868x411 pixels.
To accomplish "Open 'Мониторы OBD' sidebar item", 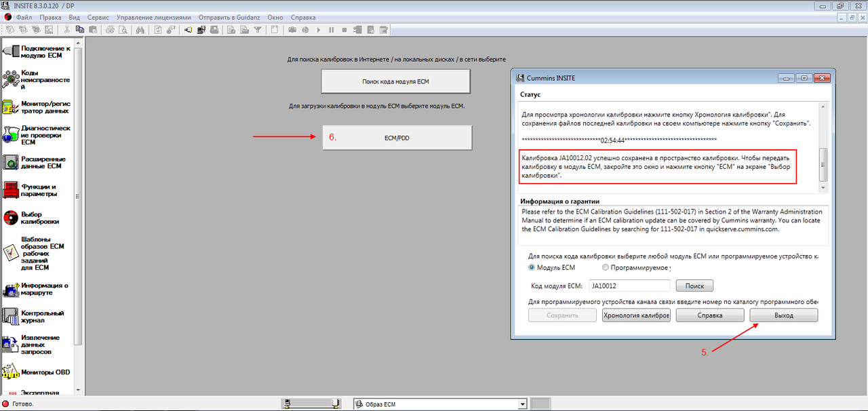I will (37, 372).
